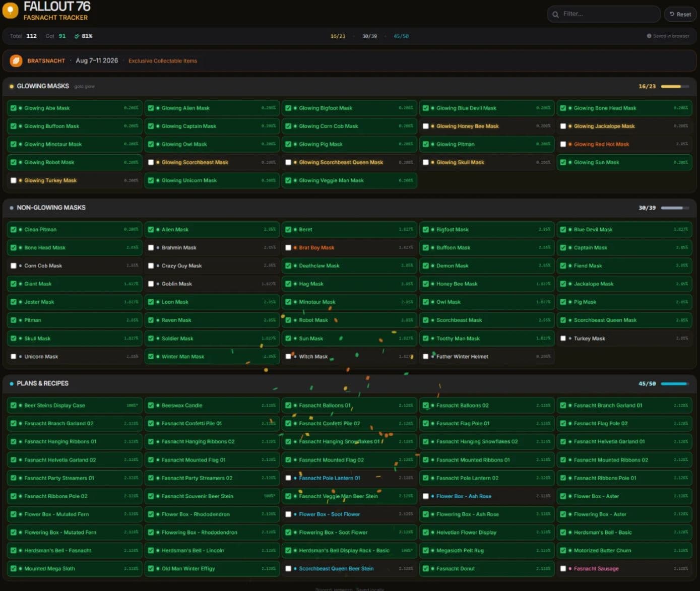Viewport: 700px width, 591px height.
Task: Click the Glowing Masks section header title
Action: click(x=43, y=86)
